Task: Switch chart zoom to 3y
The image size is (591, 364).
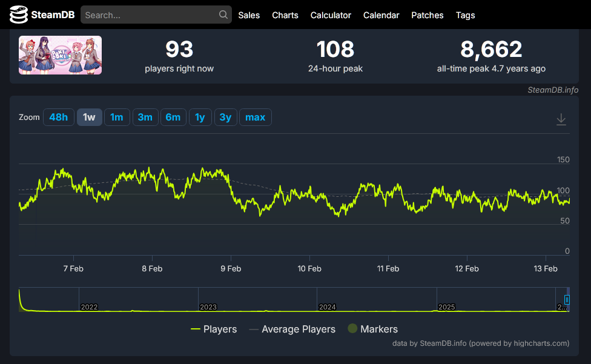Action: pos(225,117)
